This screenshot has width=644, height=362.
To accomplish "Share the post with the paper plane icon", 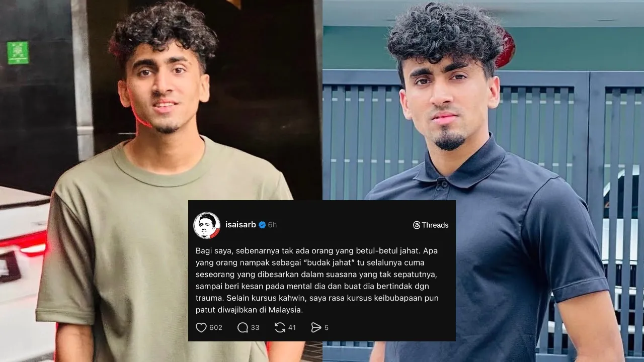I will click(x=316, y=328).
